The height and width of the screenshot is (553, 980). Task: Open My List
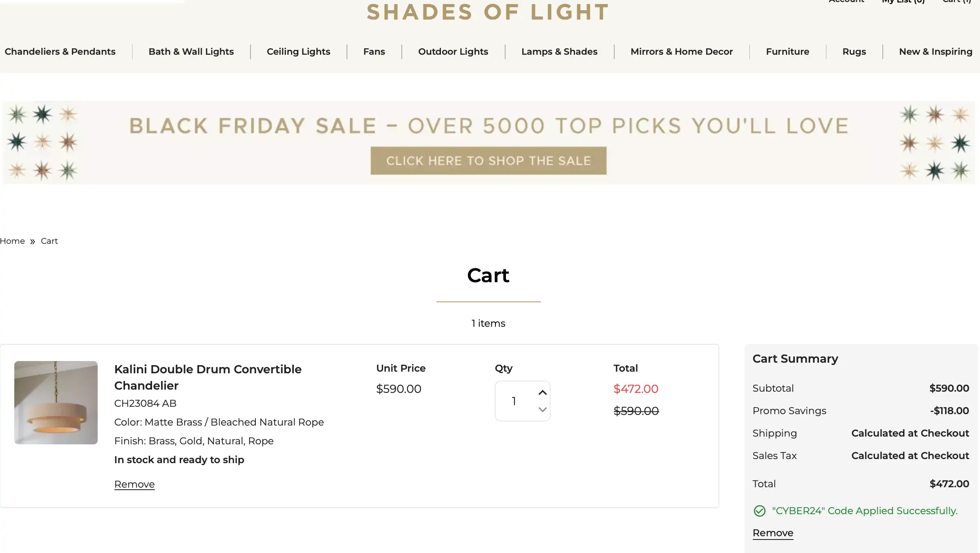click(x=902, y=2)
